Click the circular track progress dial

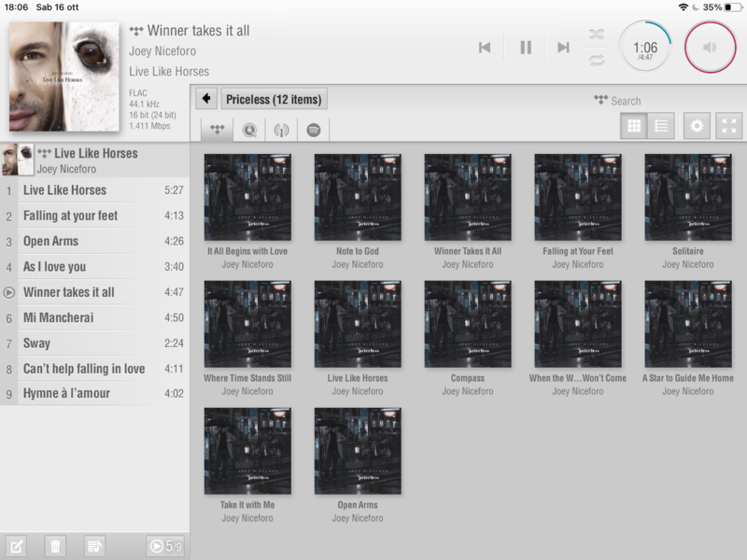(645, 48)
